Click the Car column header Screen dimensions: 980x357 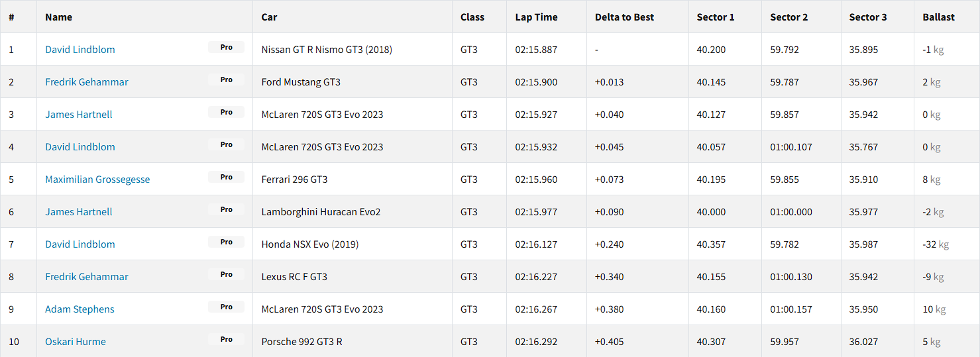tap(269, 17)
